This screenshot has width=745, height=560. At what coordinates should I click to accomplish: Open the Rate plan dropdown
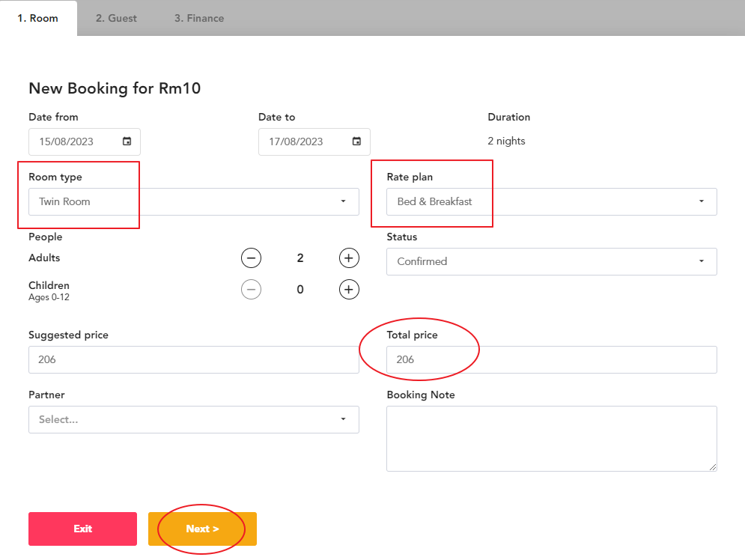point(552,201)
